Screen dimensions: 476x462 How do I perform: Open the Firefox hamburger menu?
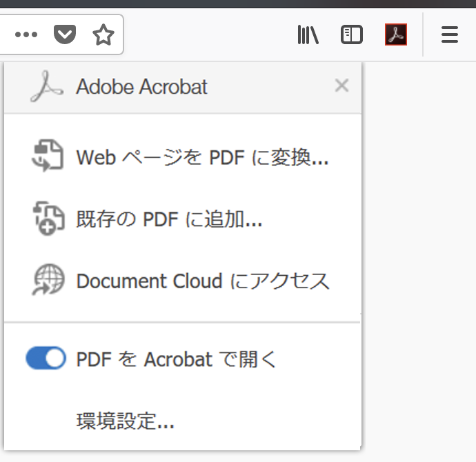[x=450, y=34]
